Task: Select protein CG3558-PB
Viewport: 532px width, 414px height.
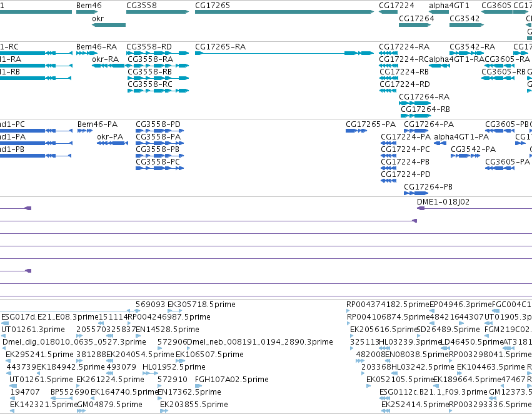Action: pyautogui.click(x=160, y=156)
